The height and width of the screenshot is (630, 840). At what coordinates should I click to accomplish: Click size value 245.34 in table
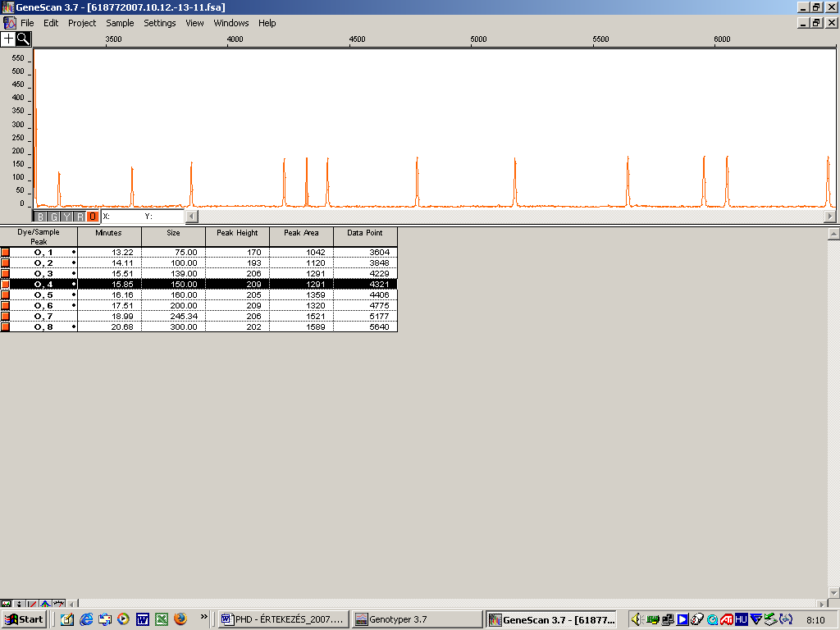[184, 316]
